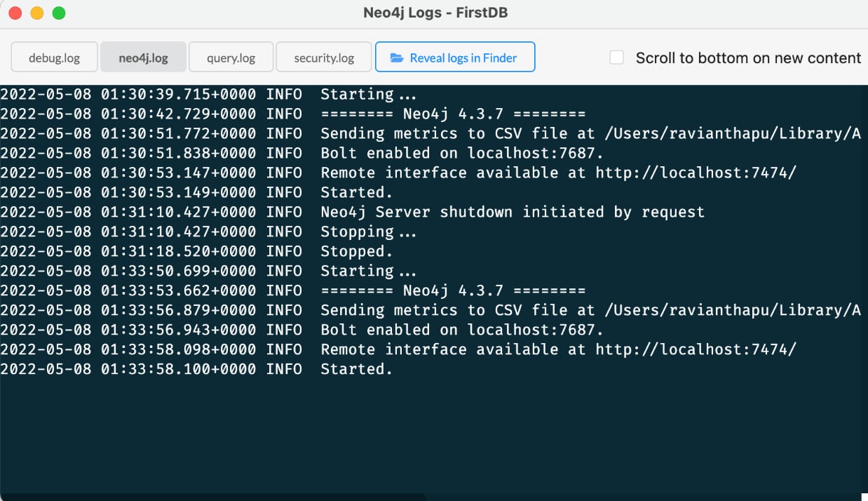Viewport: 868px width, 501px height.
Task: Open the query.log tab
Action: click(x=231, y=58)
